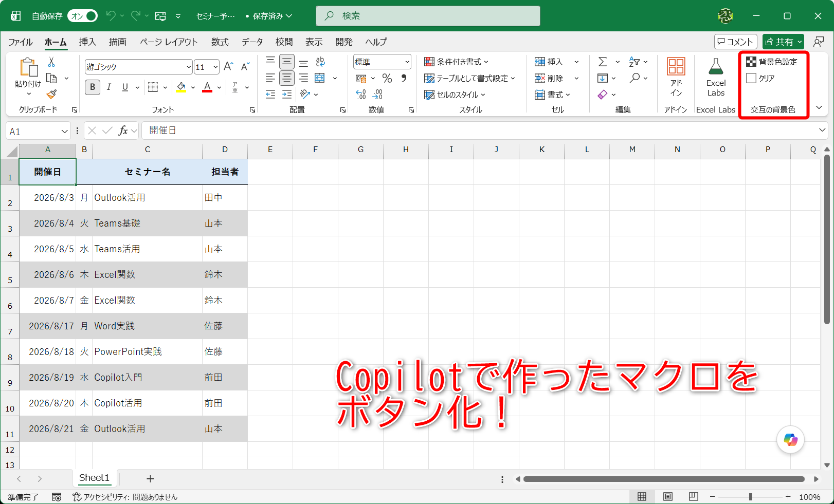Click the Format Painter brush icon
The image size is (834, 504).
(x=51, y=94)
